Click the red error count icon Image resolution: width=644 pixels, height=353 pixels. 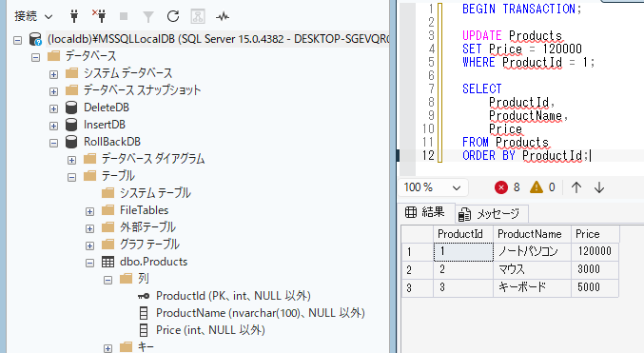pos(501,187)
